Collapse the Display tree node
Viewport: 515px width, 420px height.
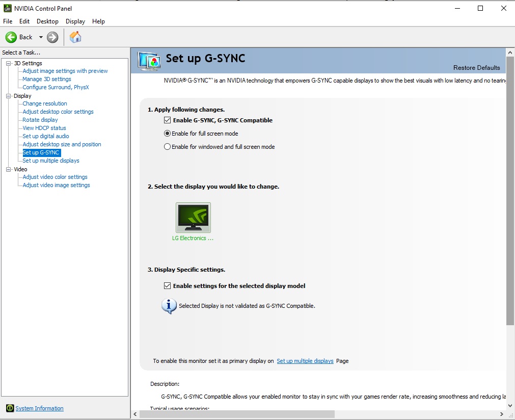tap(9, 96)
